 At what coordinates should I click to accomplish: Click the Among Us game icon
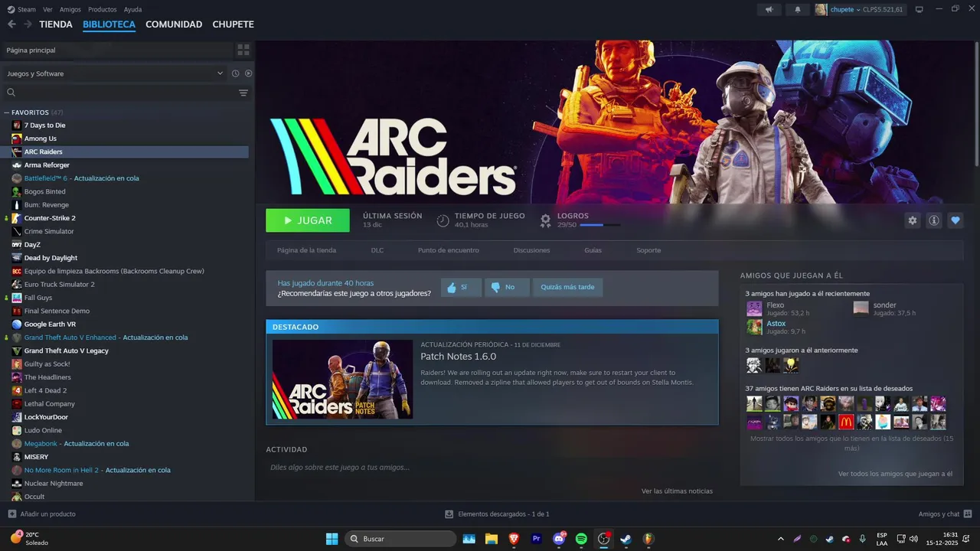point(17,139)
